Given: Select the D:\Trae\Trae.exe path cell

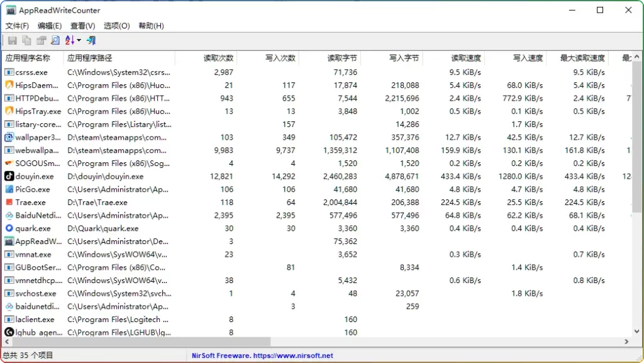Looking at the screenshot, I should click(x=97, y=202).
